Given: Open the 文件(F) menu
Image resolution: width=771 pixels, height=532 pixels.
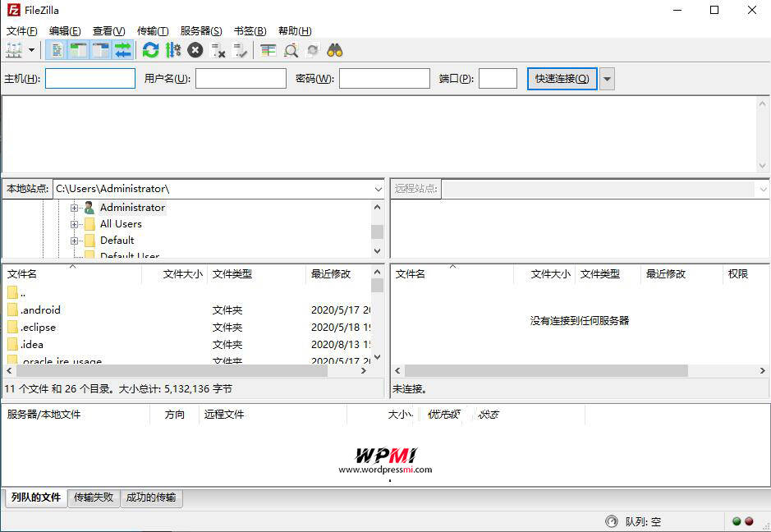Looking at the screenshot, I should tap(20, 30).
